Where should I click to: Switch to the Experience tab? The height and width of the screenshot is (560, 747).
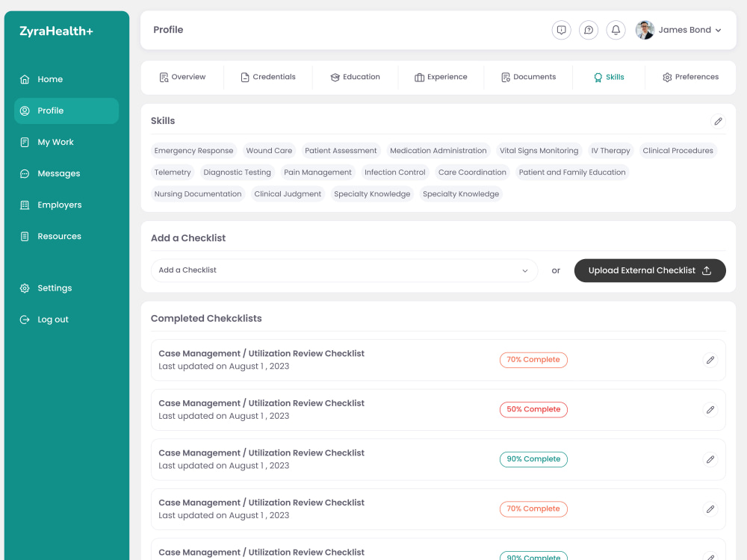[441, 77]
